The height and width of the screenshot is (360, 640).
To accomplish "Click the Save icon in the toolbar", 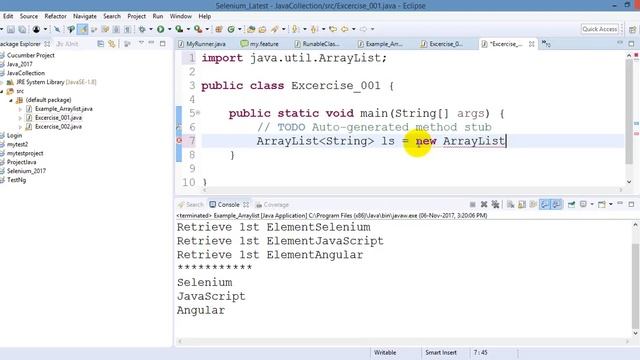I will click(11, 29).
